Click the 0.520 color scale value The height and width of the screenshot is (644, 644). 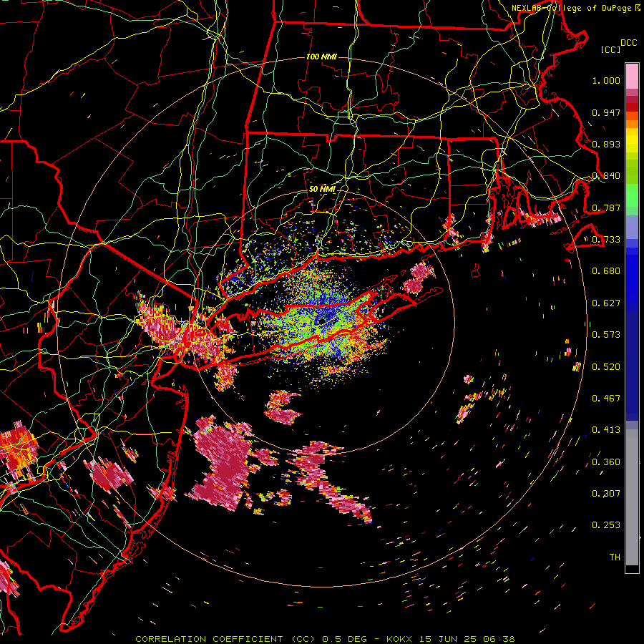pos(606,367)
